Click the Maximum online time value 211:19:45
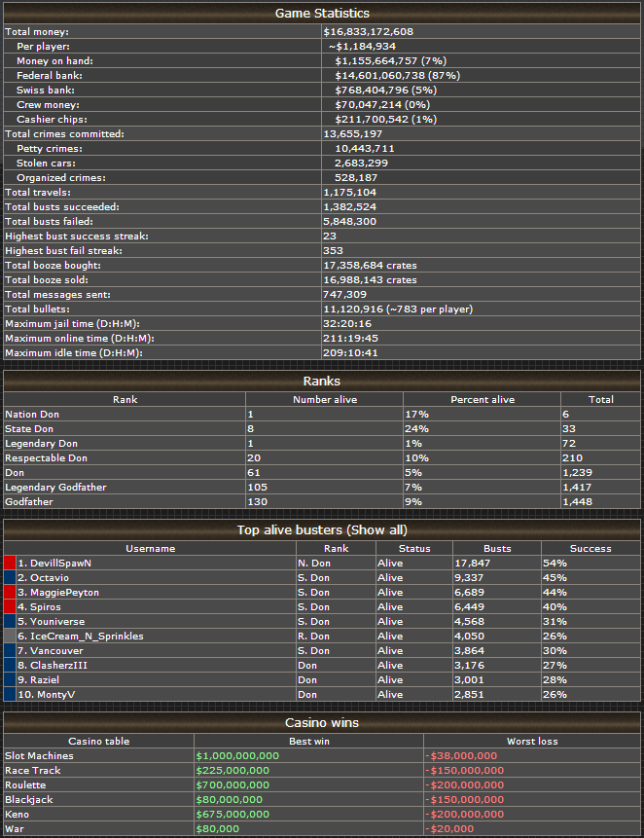The width and height of the screenshot is (644, 838). point(350,339)
